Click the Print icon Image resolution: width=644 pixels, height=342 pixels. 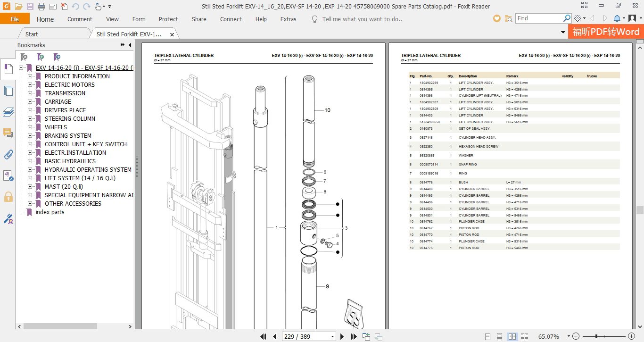click(x=41, y=7)
